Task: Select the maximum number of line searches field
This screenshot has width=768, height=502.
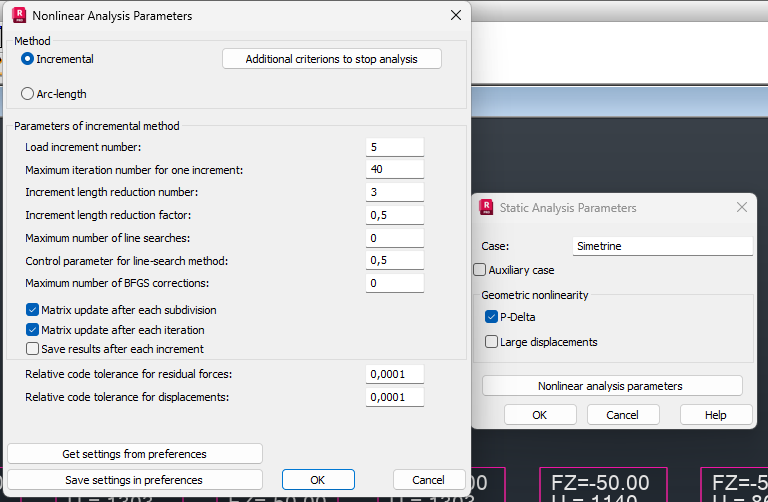Action: (394, 238)
